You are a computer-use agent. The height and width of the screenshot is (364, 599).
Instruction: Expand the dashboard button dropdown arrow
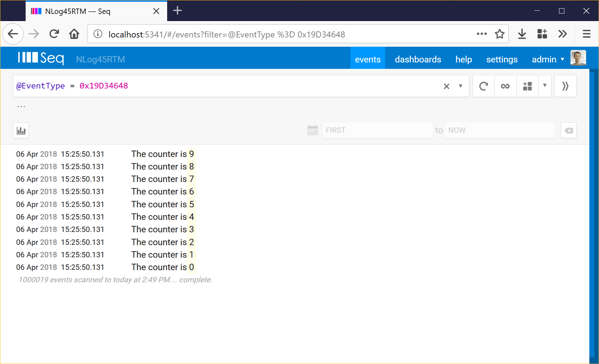tap(545, 86)
